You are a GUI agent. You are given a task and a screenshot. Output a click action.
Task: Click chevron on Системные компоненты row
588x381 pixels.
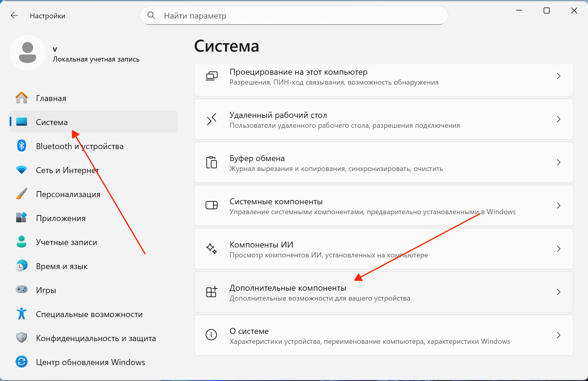[x=559, y=205]
